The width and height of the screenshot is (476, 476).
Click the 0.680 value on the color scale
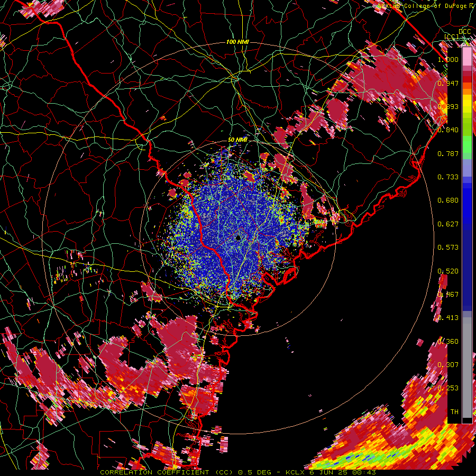click(x=448, y=200)
